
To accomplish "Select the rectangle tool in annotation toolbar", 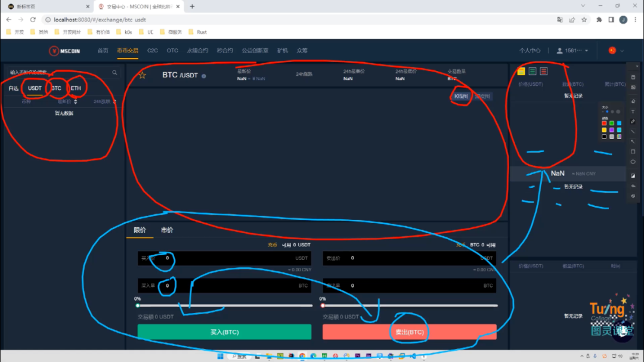I will click(x=633, y=151).
